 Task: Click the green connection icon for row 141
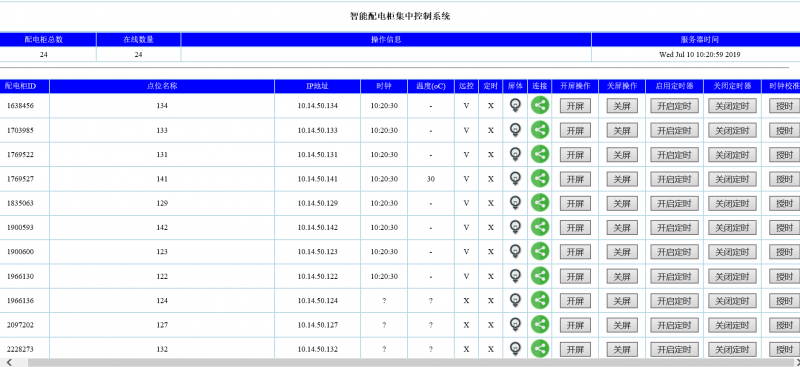pyautogui.click(x=540, y=178)
